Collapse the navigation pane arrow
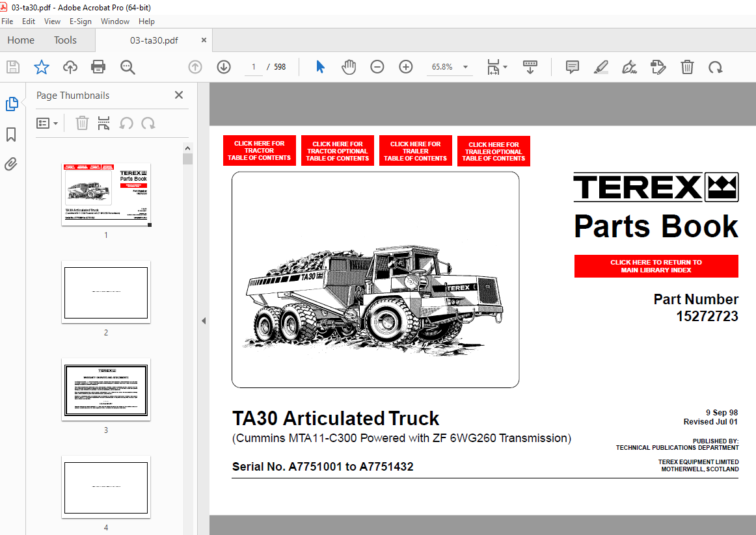 (x=204, y=320)
